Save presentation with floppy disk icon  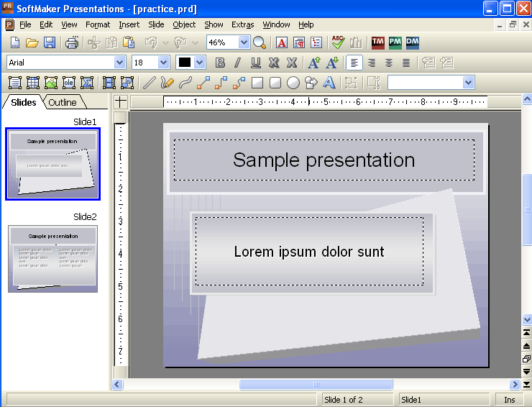(50, 42)
